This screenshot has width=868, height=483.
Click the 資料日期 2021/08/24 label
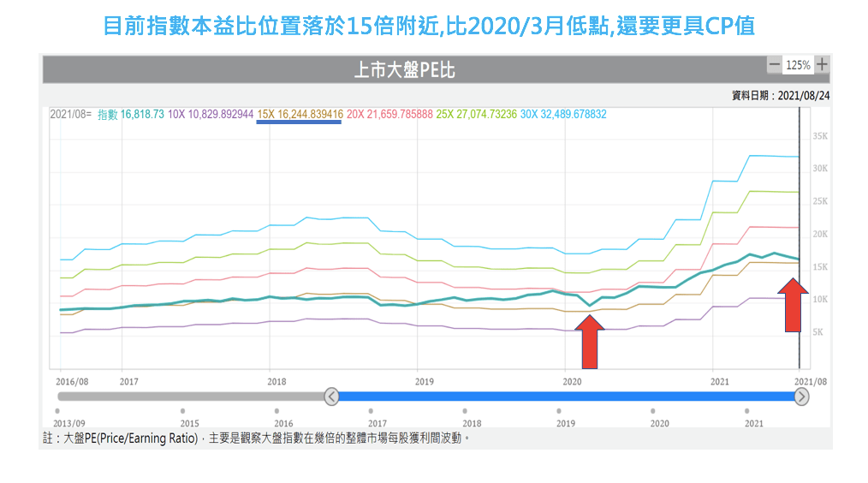pos(780,96)
